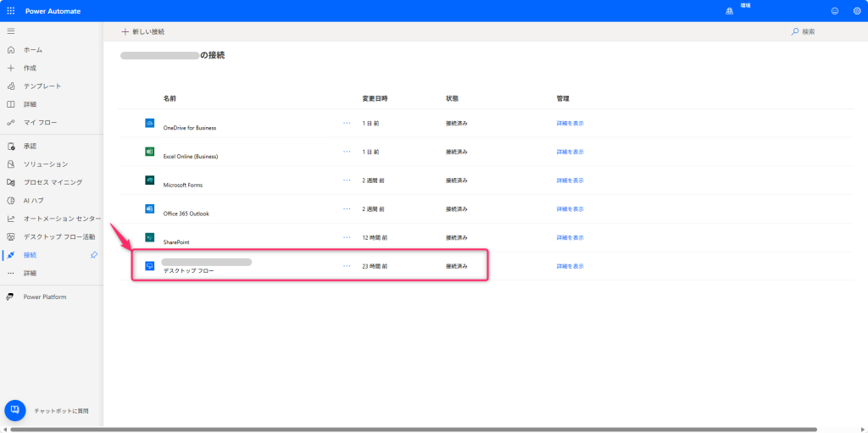
Task: Click the SharePoint connection name
Action: point(176,242)
